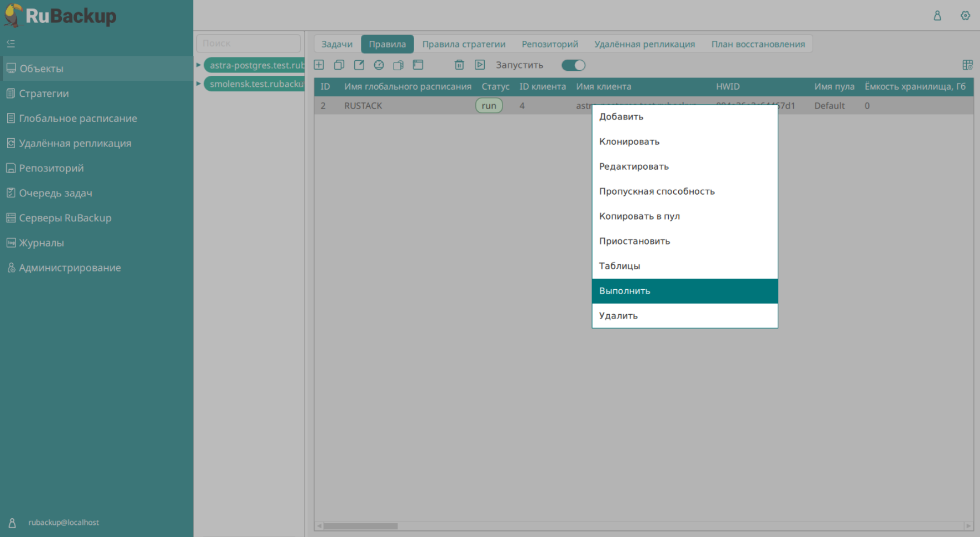Click the run play icon in toolbar
980x537 pixels.
coord(480,65)
